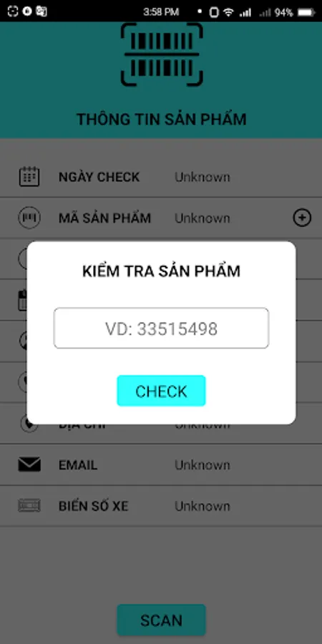Tap the calendar icon beside NGÀY CHECK
Image resolution: width=322 pixels, height=644 pixels.
[x=29, y=177]
